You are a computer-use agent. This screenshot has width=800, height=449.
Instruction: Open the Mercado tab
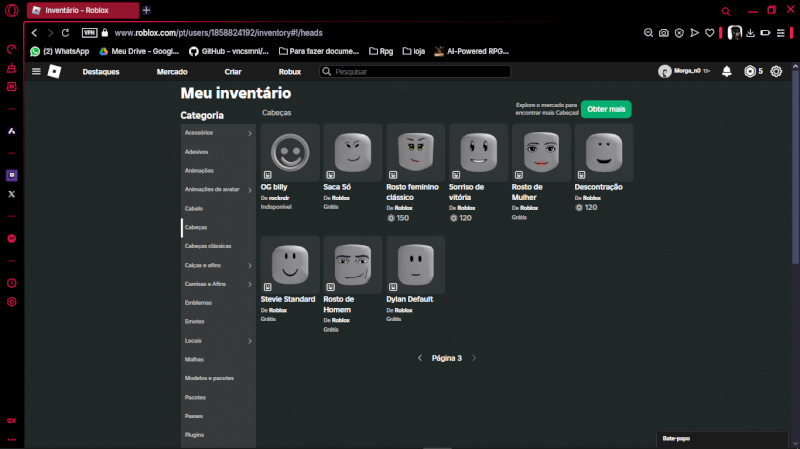coord(172,72)
